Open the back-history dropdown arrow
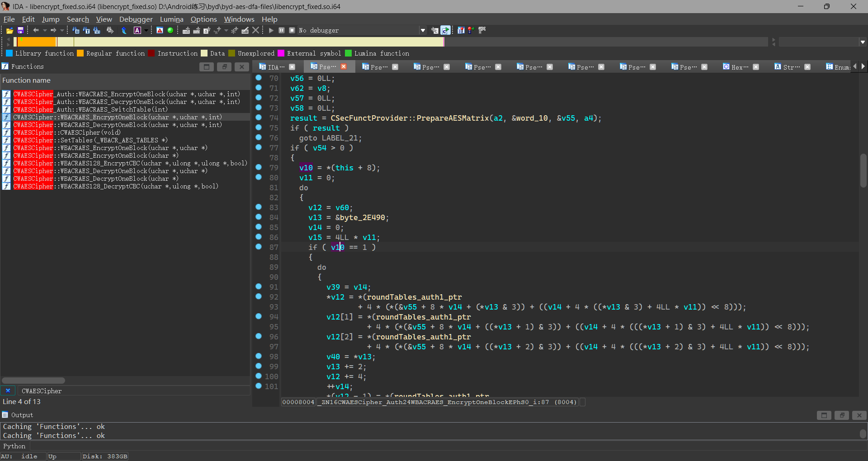868x461 pixels. 45,30
